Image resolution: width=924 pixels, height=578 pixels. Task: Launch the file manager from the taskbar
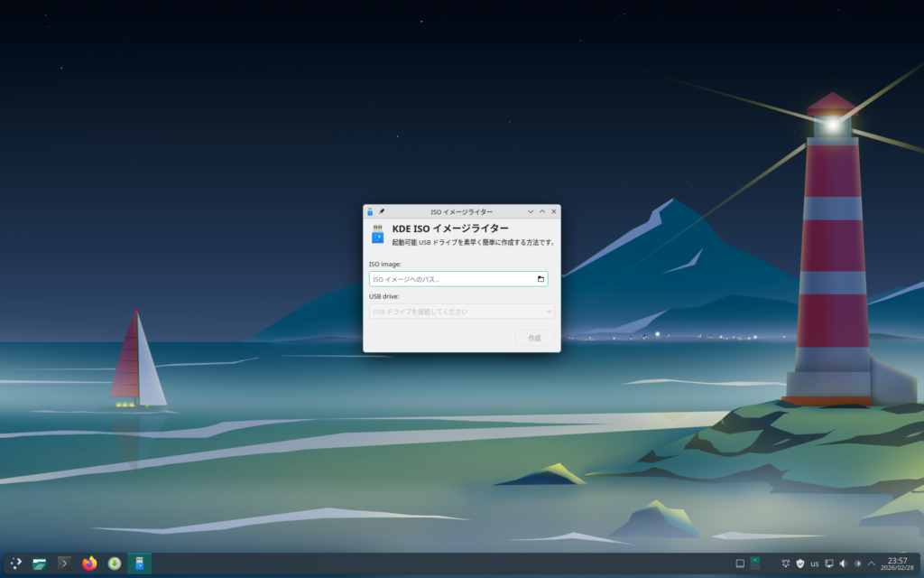(x=40, y=564)
